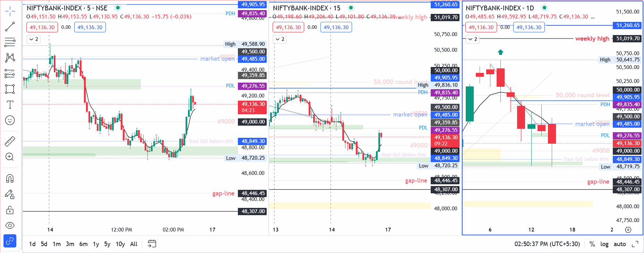Open the Fibonacci retracement tools
Image resolution: width=644 pixels, height=253 pixels.
coord(10,42)
